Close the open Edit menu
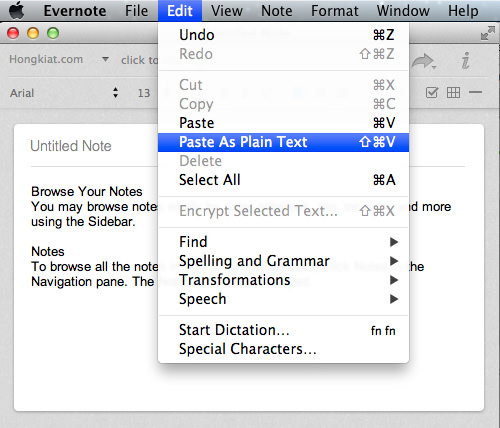This screenshot has width=500, height=428. tap(180, 11)
